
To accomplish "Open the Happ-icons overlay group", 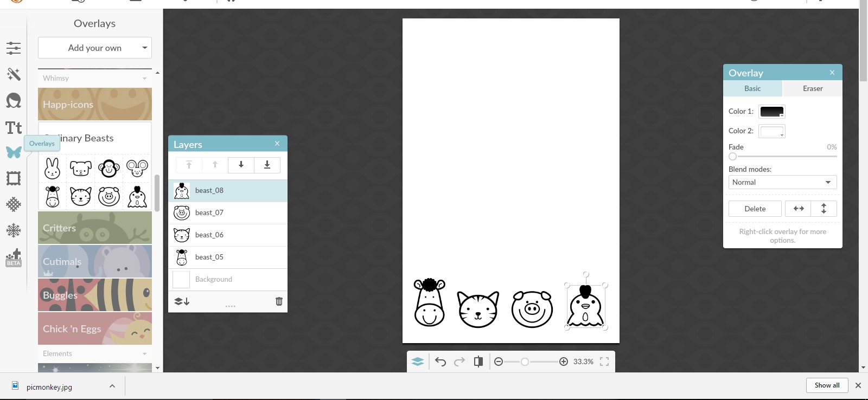I will 95,104.
